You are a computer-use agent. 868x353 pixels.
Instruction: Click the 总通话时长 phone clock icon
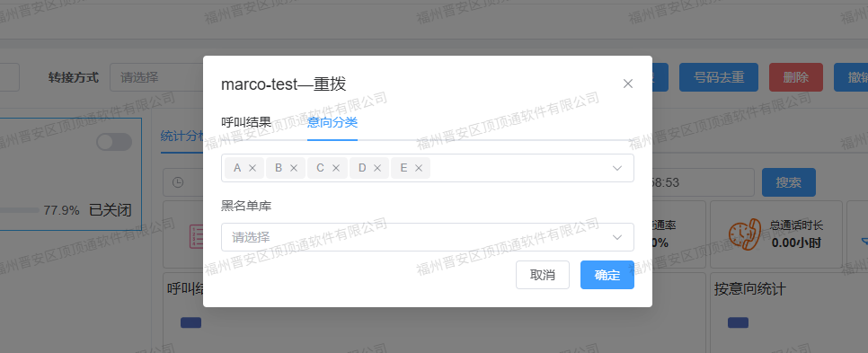[x=744, y=234]
